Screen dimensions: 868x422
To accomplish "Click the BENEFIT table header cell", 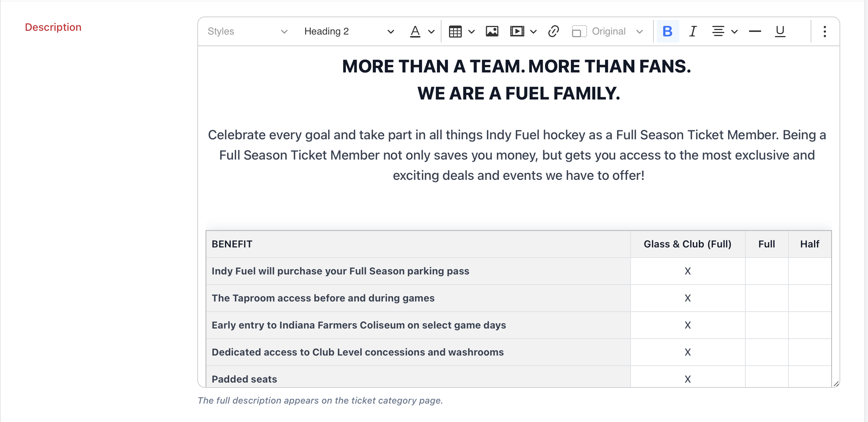I will 418,244.
